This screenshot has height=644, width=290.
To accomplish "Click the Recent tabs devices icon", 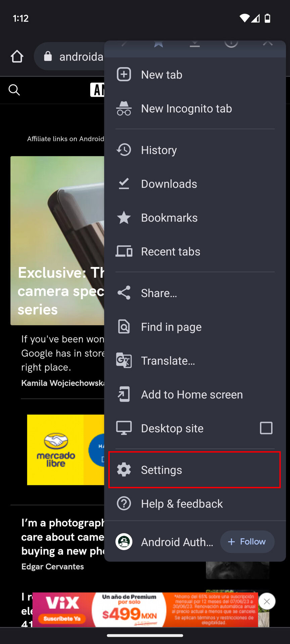I will 124,251.
